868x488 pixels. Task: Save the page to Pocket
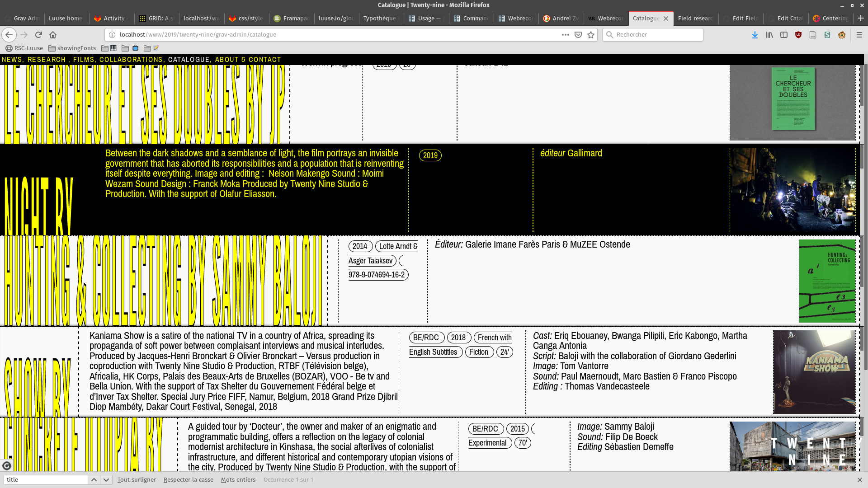tap(578, 35)
